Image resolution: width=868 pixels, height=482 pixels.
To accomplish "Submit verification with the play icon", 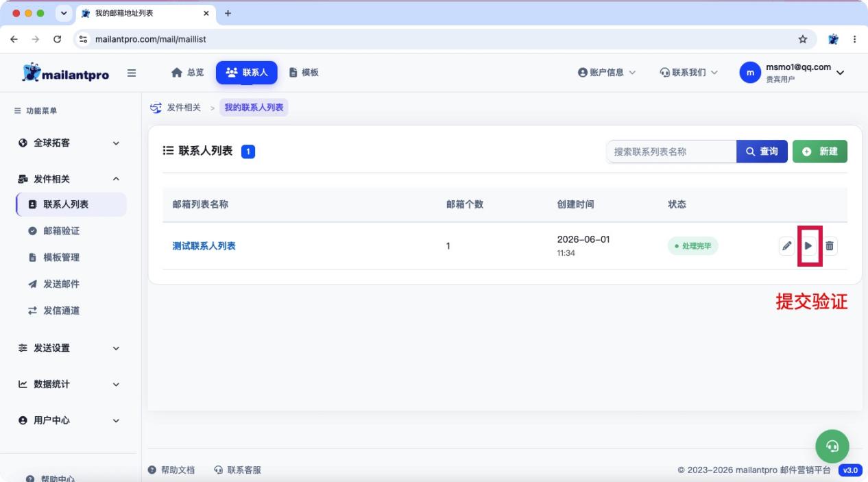I will (x=809, y=245).
